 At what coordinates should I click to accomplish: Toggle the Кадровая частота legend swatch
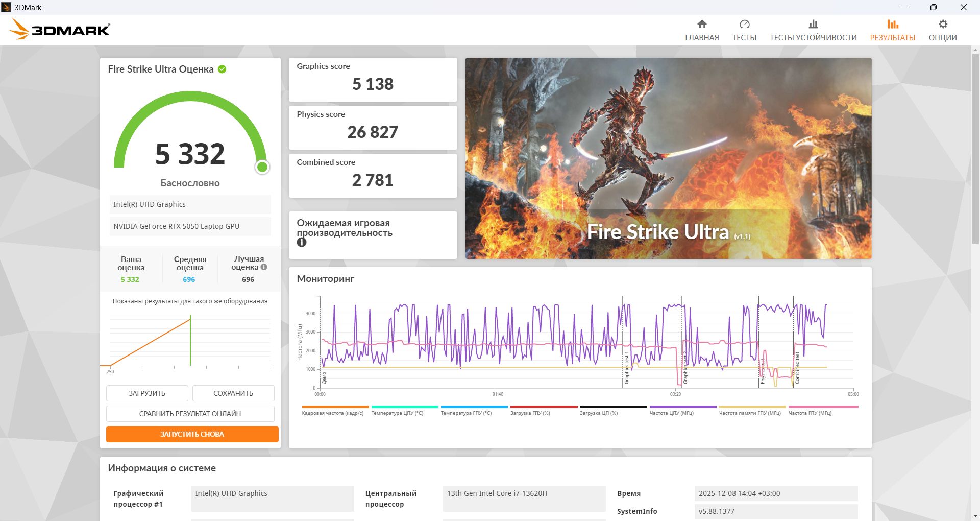click(x=335, y=407)
